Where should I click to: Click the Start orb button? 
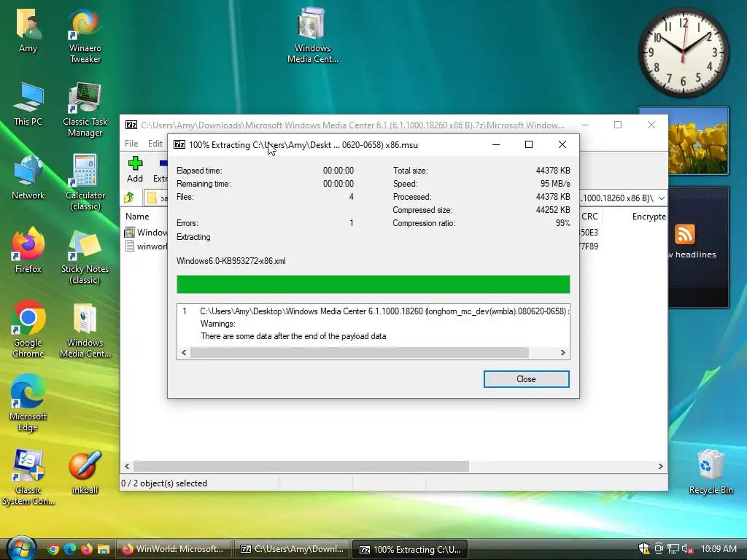click(x=21, y=548)
